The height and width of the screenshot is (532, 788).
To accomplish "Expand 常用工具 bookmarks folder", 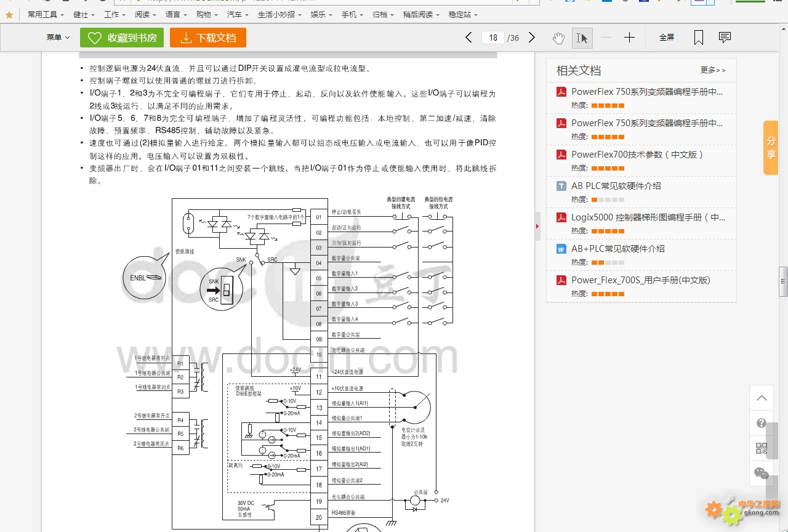I will point(46,15).
